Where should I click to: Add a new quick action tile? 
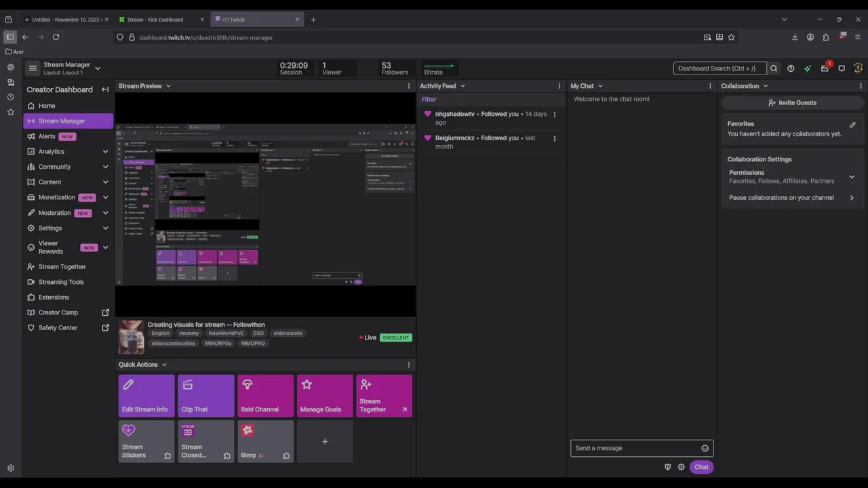click(x=325, y=441)
